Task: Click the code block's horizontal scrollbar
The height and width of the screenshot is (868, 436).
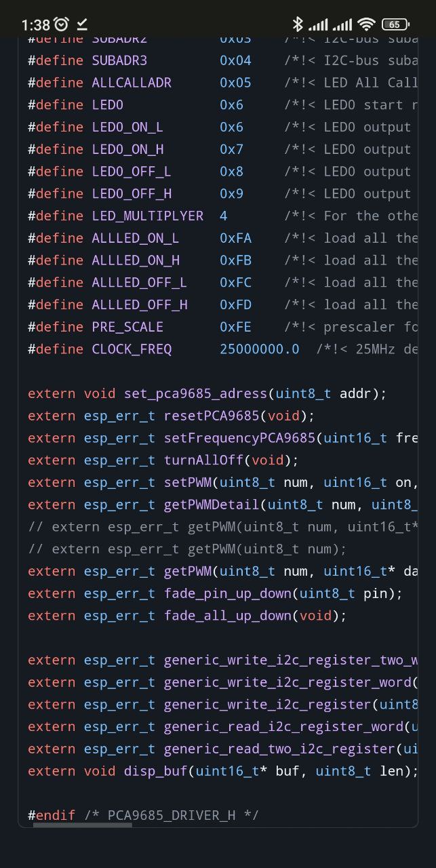Action: click(x=92, y=825)
